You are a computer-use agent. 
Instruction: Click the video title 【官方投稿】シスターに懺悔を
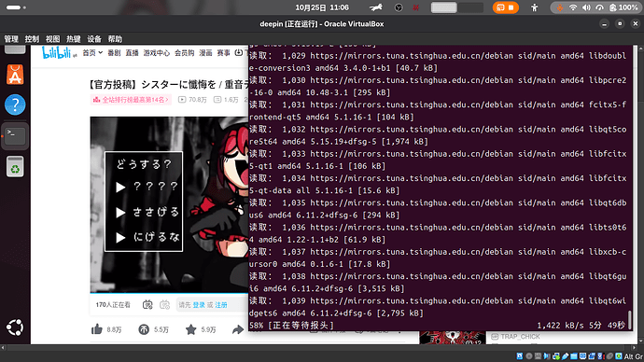168,85
